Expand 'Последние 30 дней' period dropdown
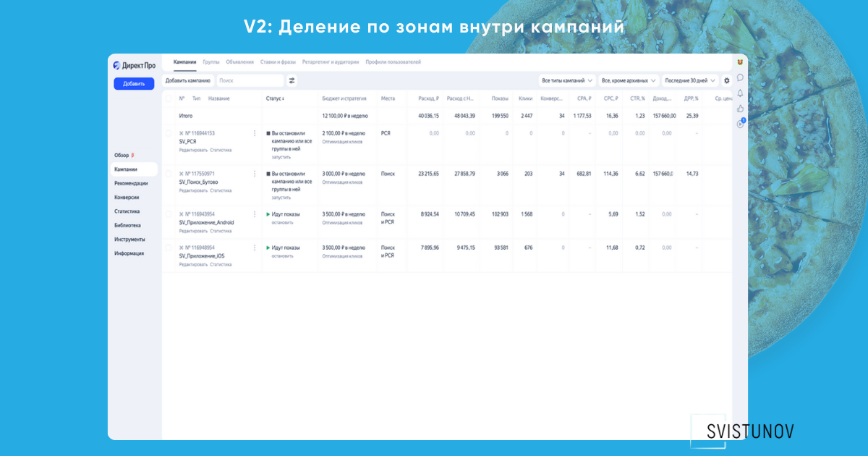This screenshot has width=868, height=456. coord(690,81)
